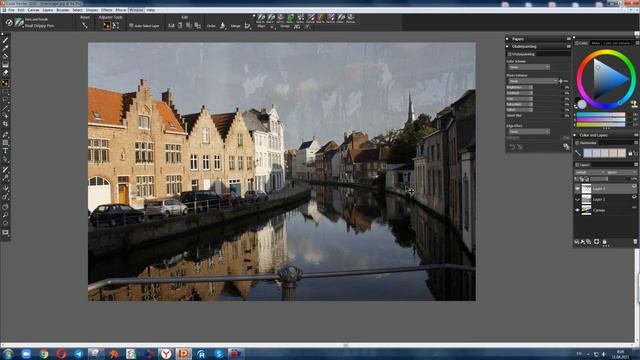
Task: Open Skype from the taskbar
Action: coord(219,354)
